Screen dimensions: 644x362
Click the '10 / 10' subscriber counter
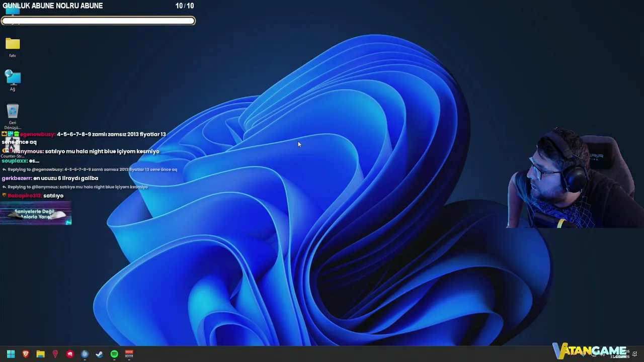coord(185,6)
